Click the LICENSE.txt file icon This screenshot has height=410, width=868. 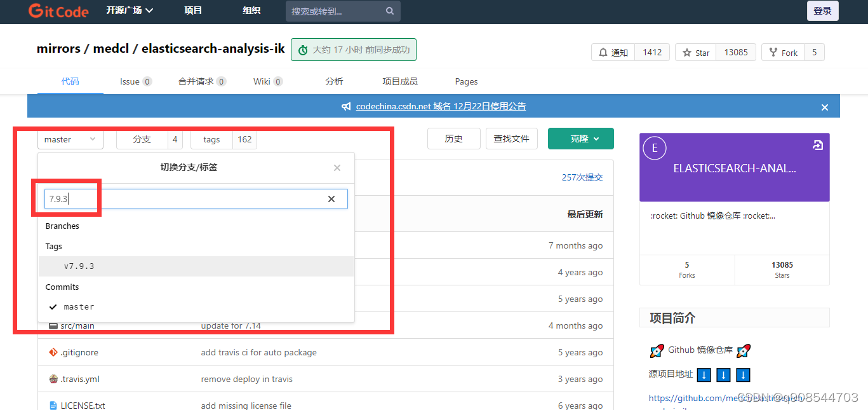click(53, 406)
